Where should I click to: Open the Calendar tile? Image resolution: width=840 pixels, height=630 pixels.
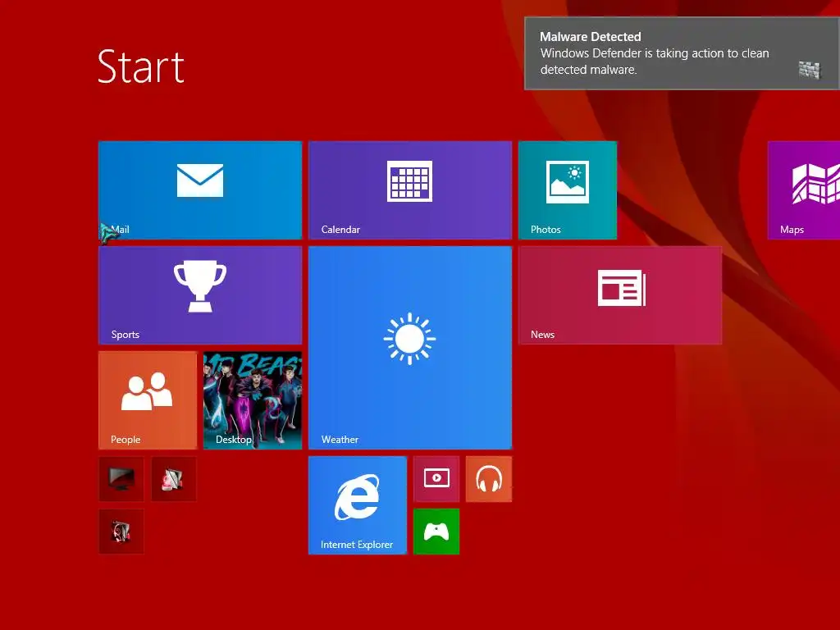tap(410, 190)
